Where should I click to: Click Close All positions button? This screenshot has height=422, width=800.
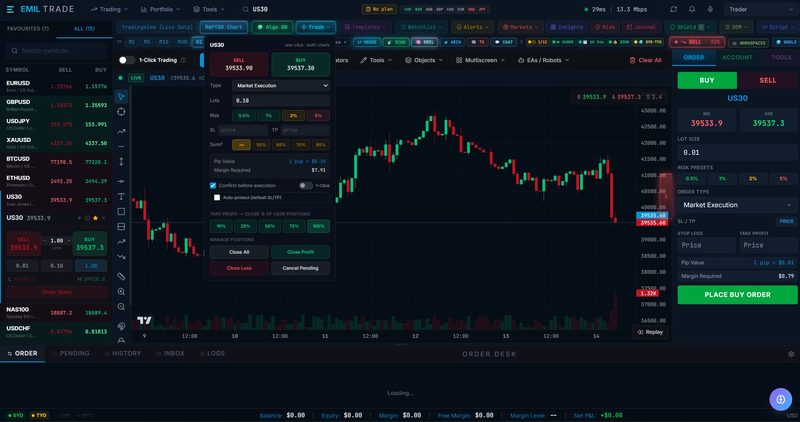239,252
